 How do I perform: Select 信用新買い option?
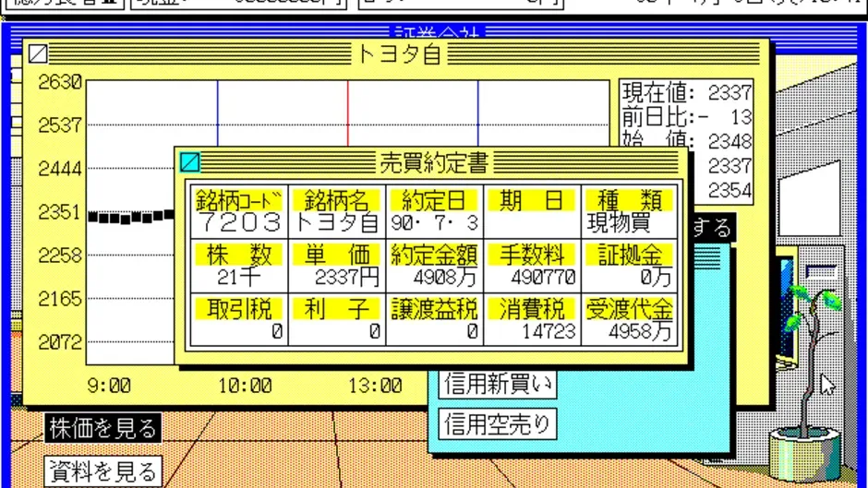498,384
